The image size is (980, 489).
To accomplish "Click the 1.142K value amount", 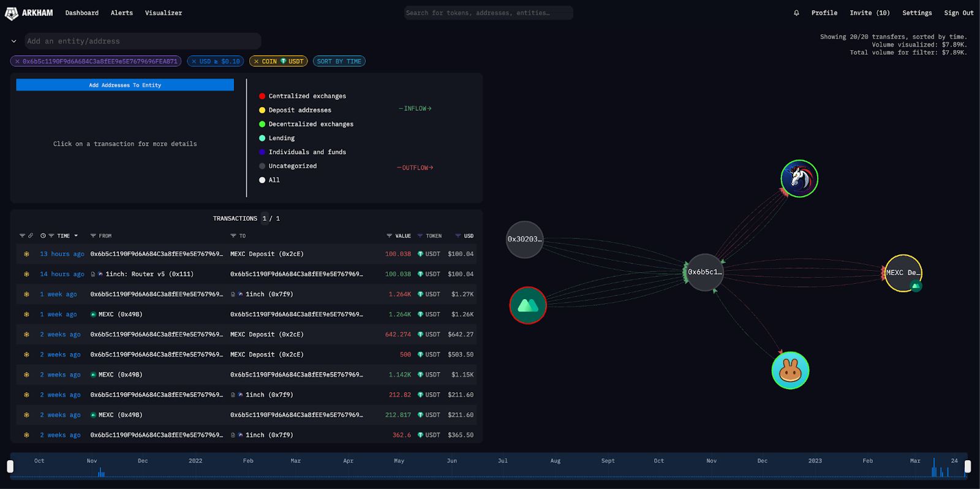I will coord(400,374).
